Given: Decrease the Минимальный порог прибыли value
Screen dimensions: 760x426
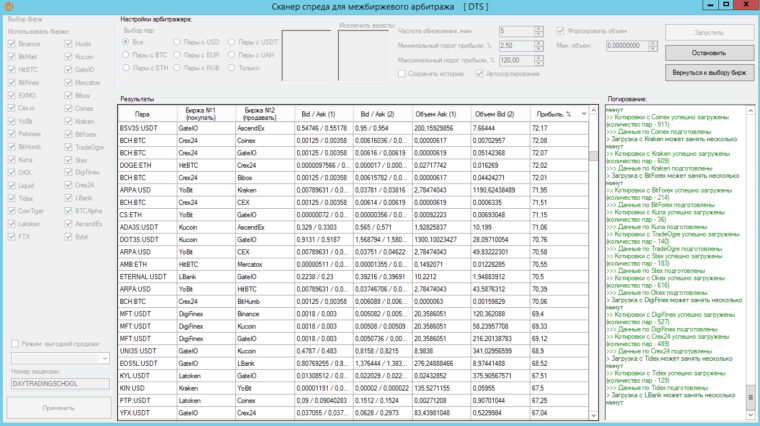Looking at the screenshot, I should (x=538, y=48).
